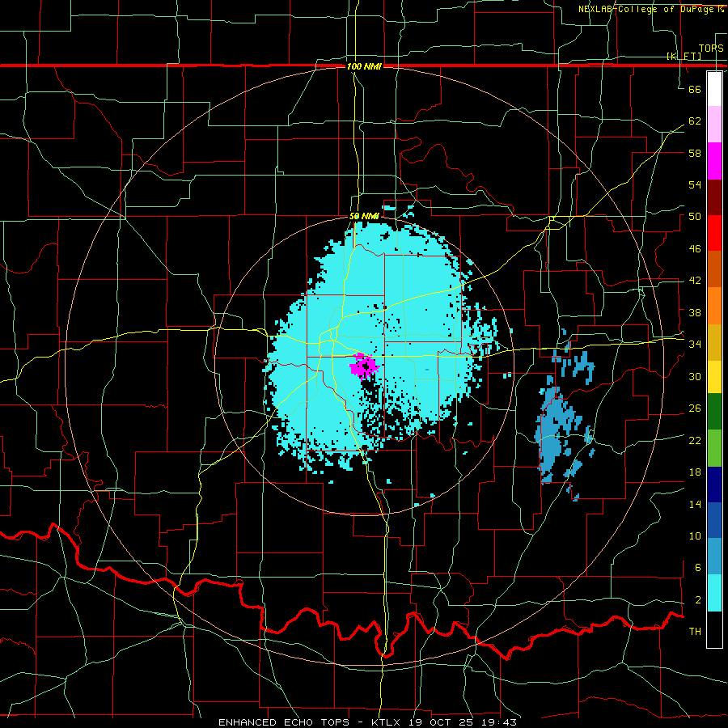The image size is (728, 728).
Task: Click the cyan swatch at the legend bottom
Action: click(x=714, y=593)
